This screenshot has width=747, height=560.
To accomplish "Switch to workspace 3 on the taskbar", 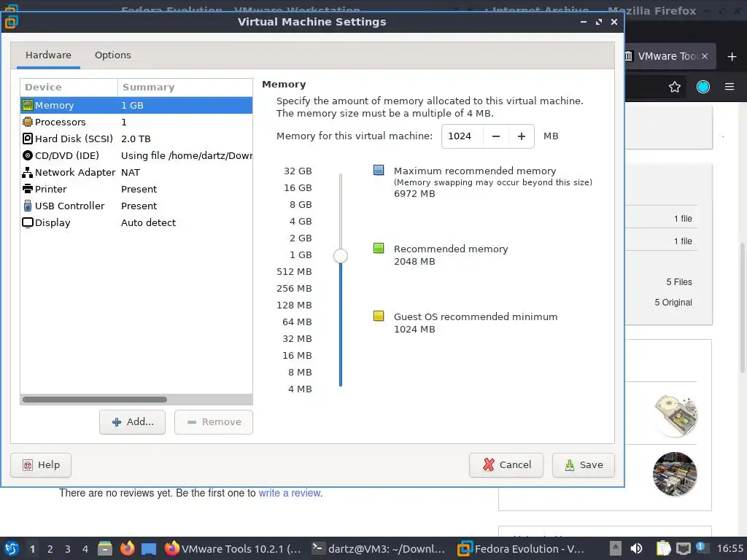I will click(x=68, y=549).
